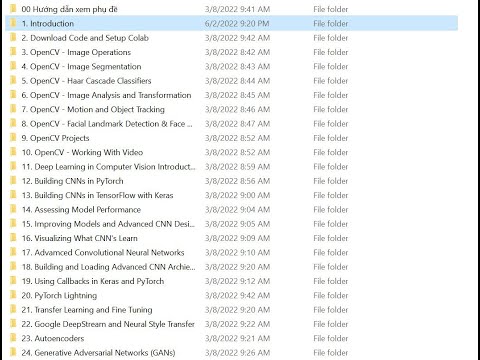Click folder icon for '10. OpenCV - Working With Video'
480x360 pixels.
[x=13, y=152]
